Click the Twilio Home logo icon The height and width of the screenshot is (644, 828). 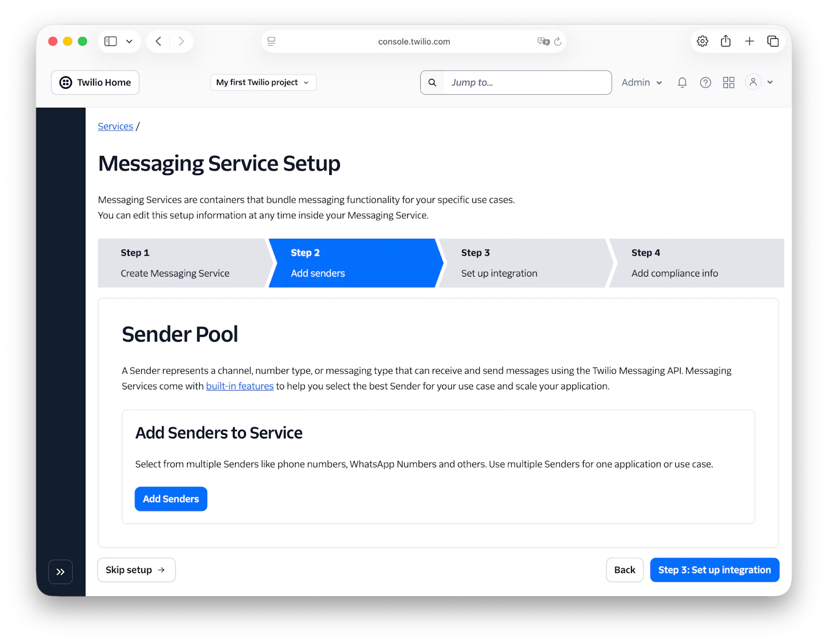click(x=65, y=82)
